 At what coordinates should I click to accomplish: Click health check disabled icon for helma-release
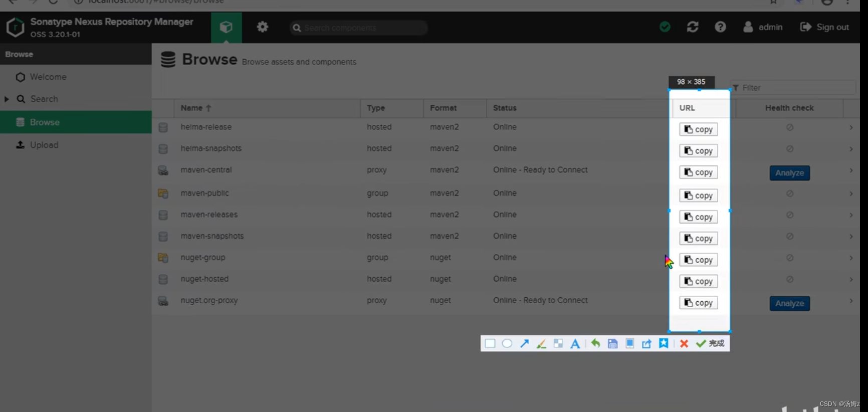(790, 127)
